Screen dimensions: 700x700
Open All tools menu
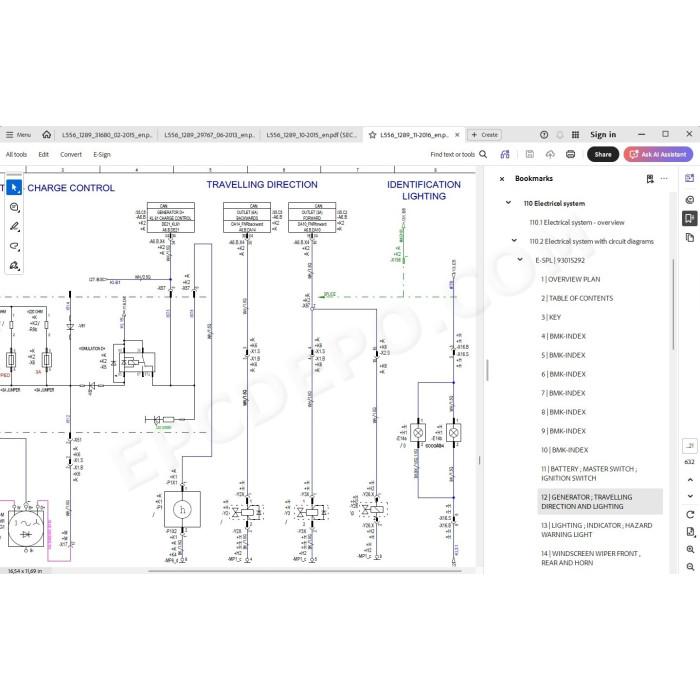point(16,154)
